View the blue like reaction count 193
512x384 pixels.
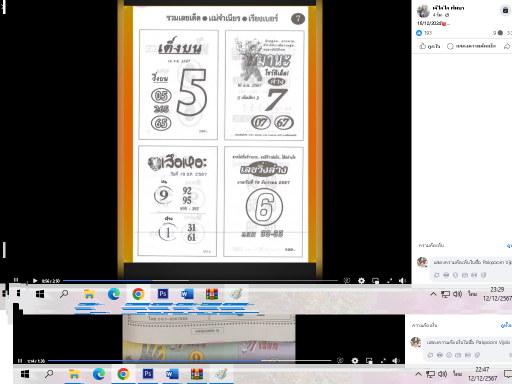(x=424, y=33)
